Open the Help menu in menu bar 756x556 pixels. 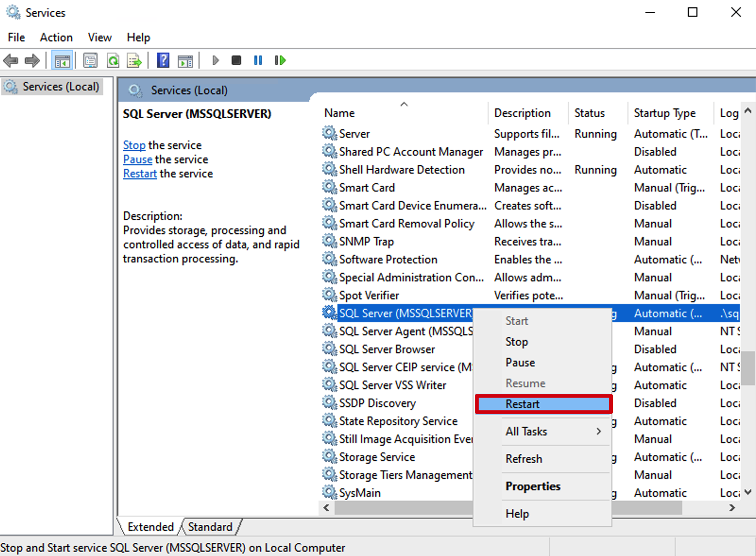pyautogui.click(x=138, y=37)
